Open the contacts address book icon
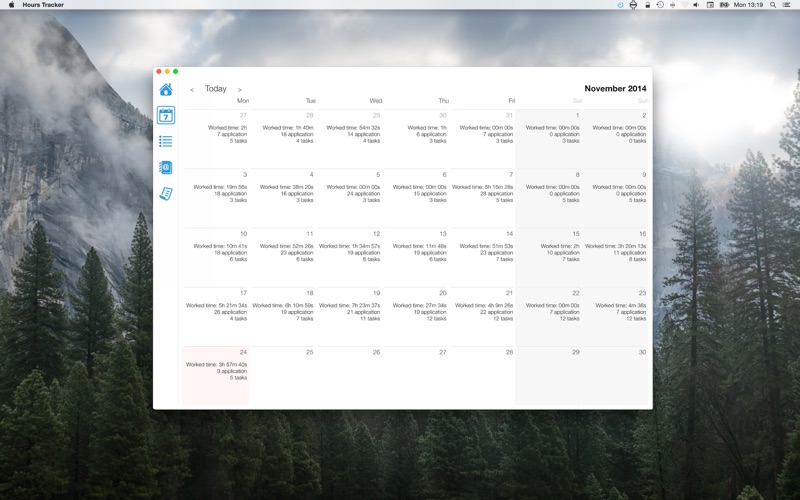800x500 pixels. coord(165,168)
